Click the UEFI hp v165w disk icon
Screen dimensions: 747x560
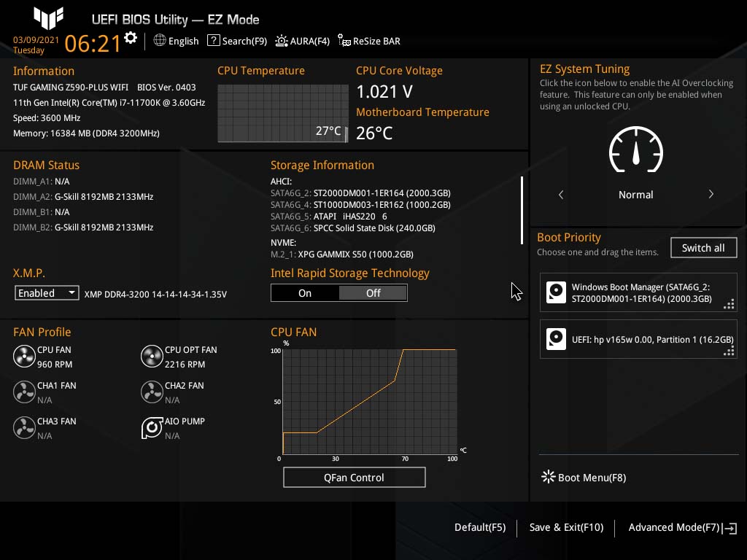click(556, 339)
